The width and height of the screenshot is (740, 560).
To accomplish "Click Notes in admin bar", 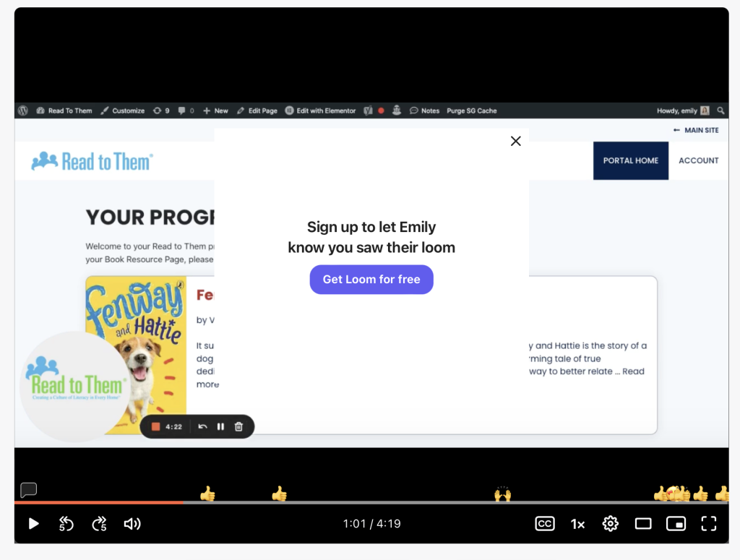I will [425, 111].
